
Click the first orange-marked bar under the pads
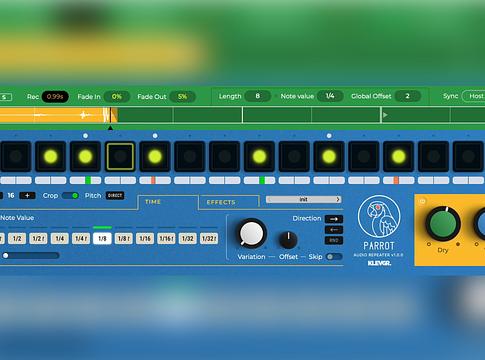(155, 180)
